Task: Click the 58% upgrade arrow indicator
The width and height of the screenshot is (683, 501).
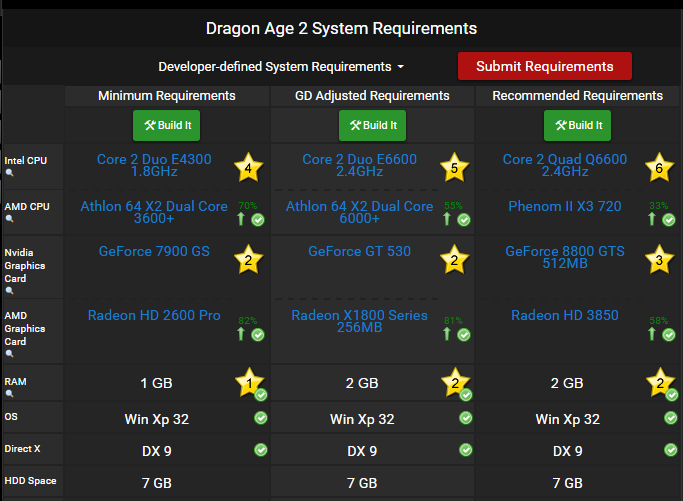Action: point(652,334)
